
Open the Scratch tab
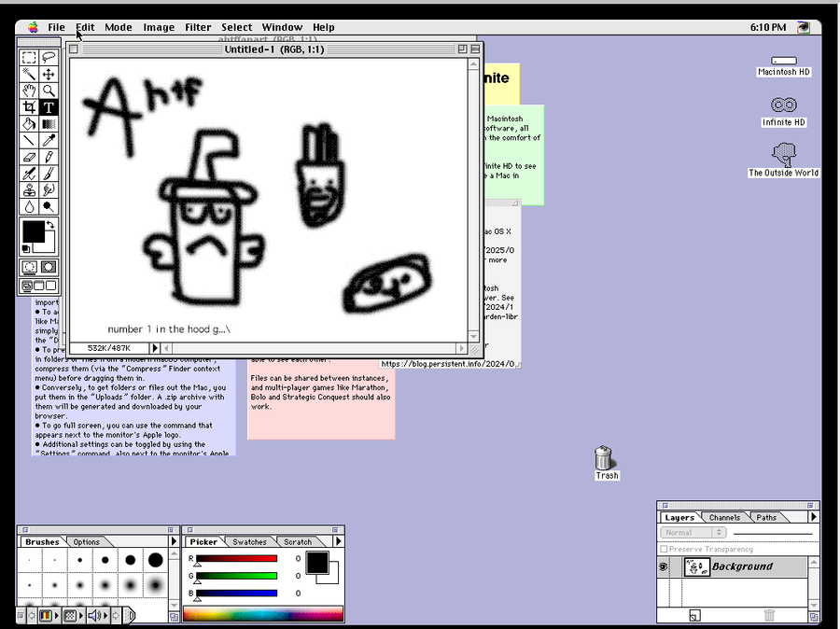click(x=298, y=541)
